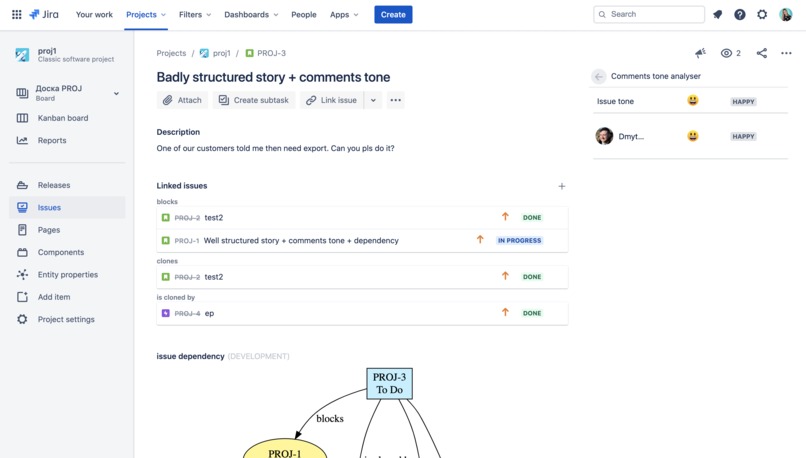This screenshot has width=806, height=458.
Task: Open the Filters dropdown menu
Action: [x=195, y=14]
